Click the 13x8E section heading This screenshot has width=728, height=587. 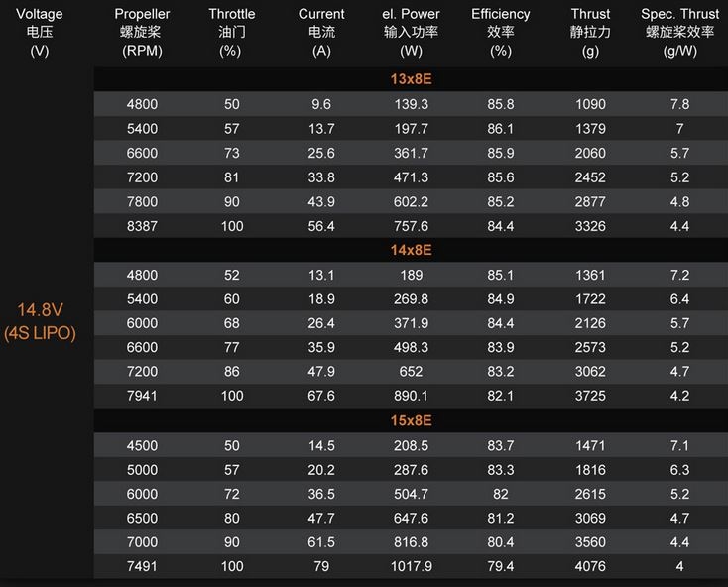(411, 79)
